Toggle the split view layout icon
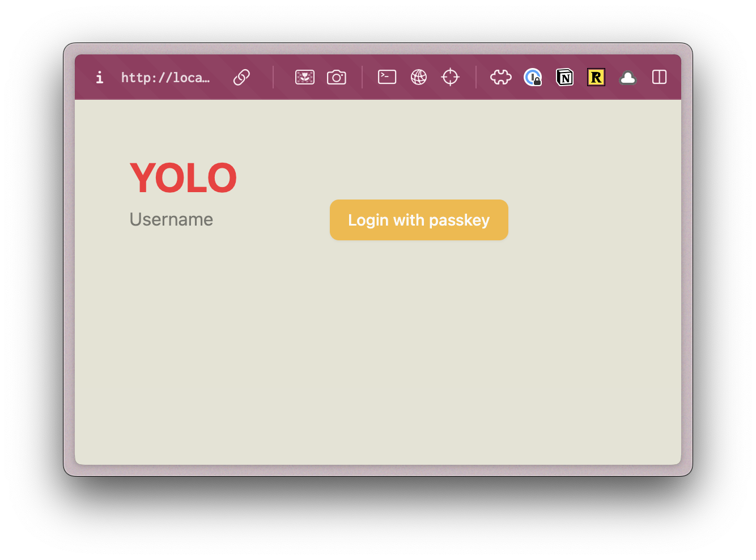 [659, 77]
